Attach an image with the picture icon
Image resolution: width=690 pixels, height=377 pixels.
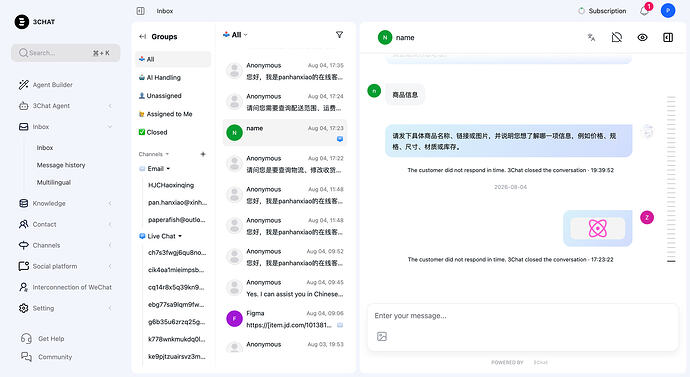click(382, 337)
